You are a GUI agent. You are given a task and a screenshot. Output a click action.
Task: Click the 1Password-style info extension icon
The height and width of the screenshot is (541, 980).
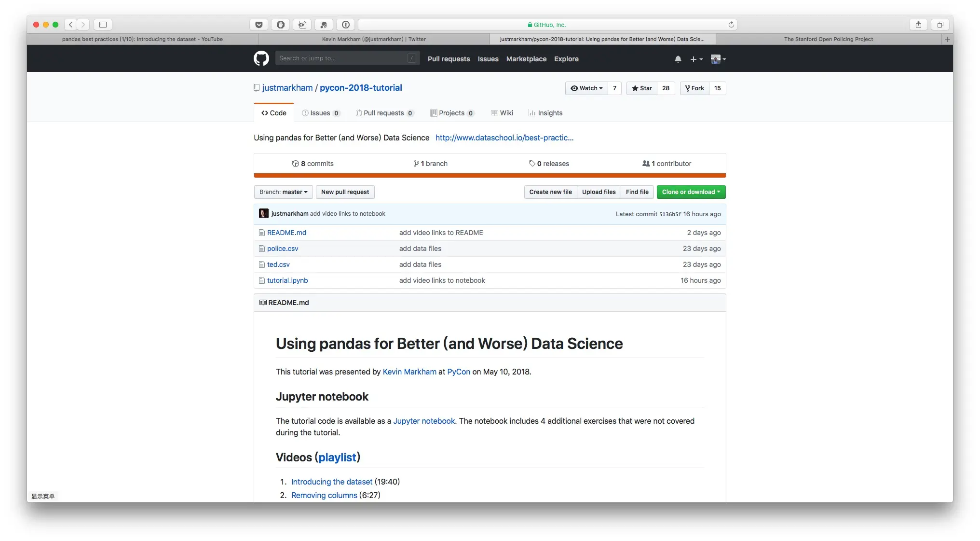(x=346, y=25)
